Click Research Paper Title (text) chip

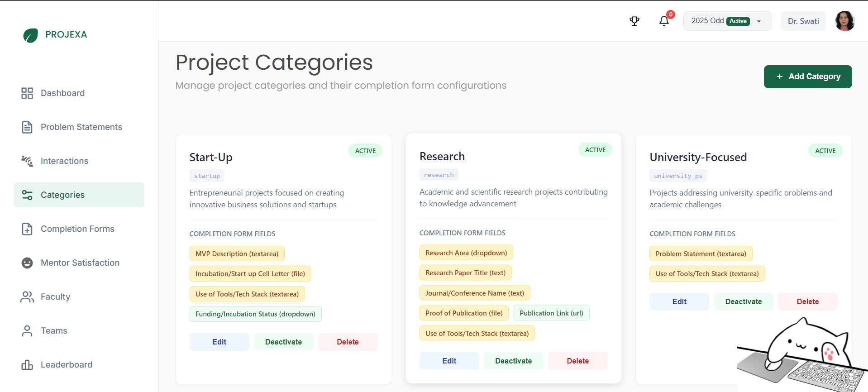tap(466, 273)
